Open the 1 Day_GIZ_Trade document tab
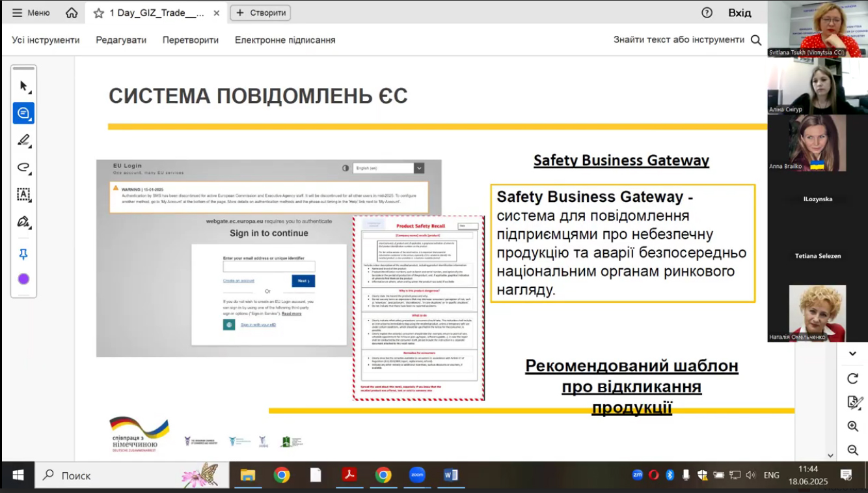This screenshot has height=493, width=868. pos(156,13)
